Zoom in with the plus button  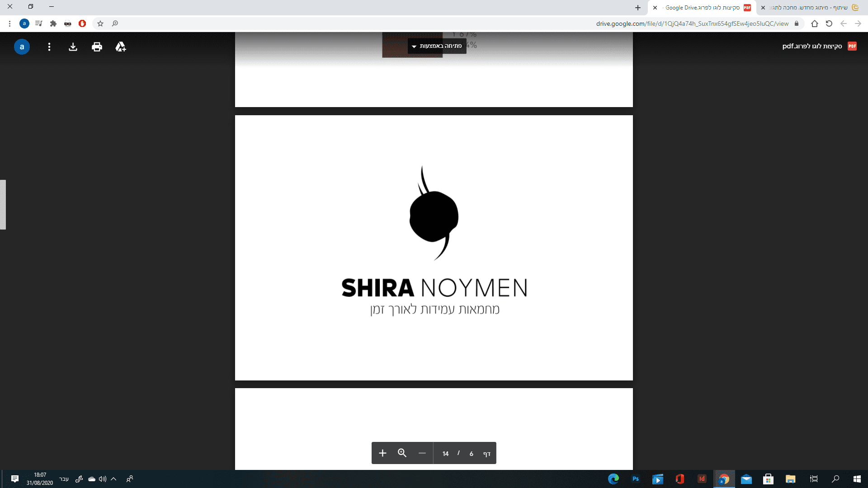tap(382, 453)
